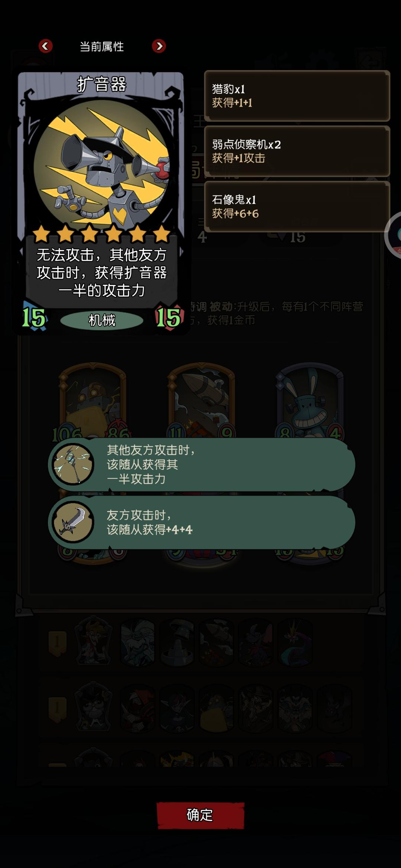Select the 友方攻击时 +4+4 ability row
The image size is (401, 868).
coord(202,522)
